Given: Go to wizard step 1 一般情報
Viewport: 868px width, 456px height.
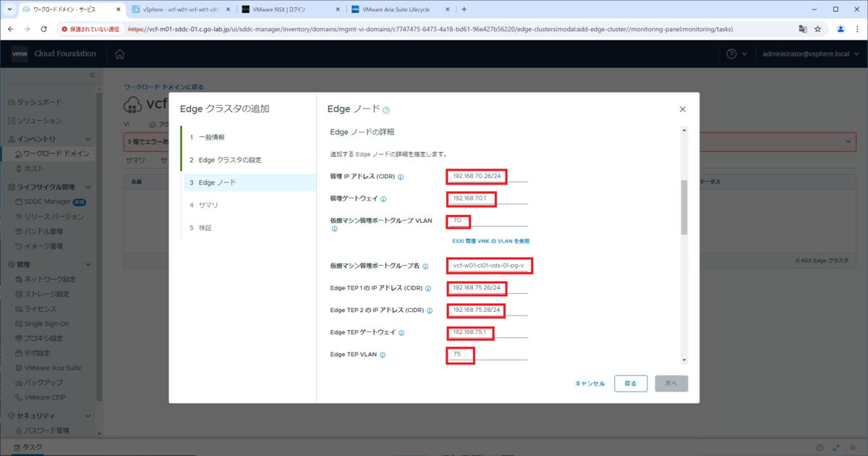Looking at the screenshot, I should click(x=249, y=137).
